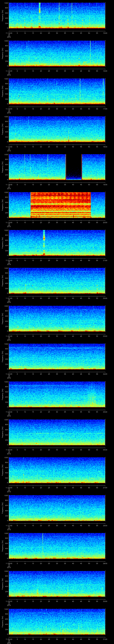
Task: Click the '11:26:00' start time label
Action: pyautogui.click(x=9, y=487)
